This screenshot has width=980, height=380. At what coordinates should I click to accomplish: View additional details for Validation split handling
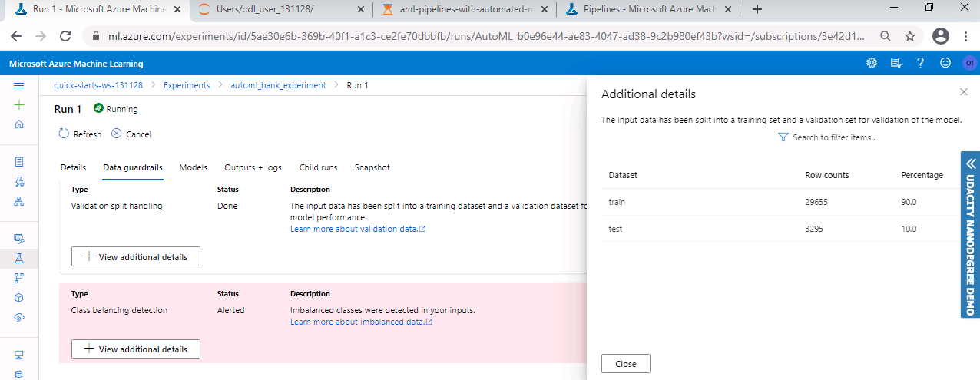pos(136,257)
